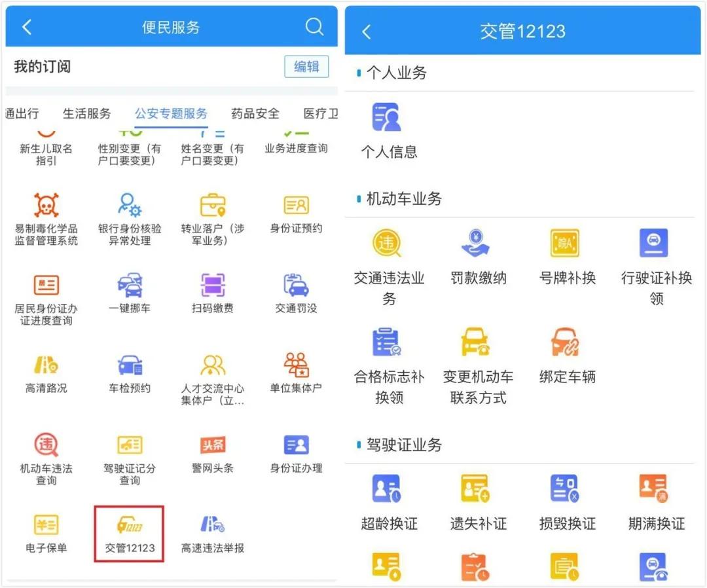Image resolution: width=707 pixels, height=588 pixels.
Task: Open the 药品安全 category tab
Action: pos(254,113)
